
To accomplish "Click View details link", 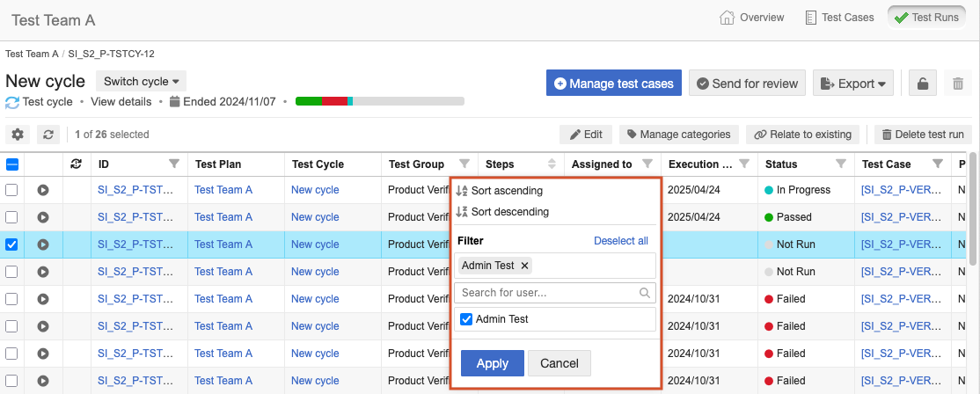I will [x=121, y=101].
